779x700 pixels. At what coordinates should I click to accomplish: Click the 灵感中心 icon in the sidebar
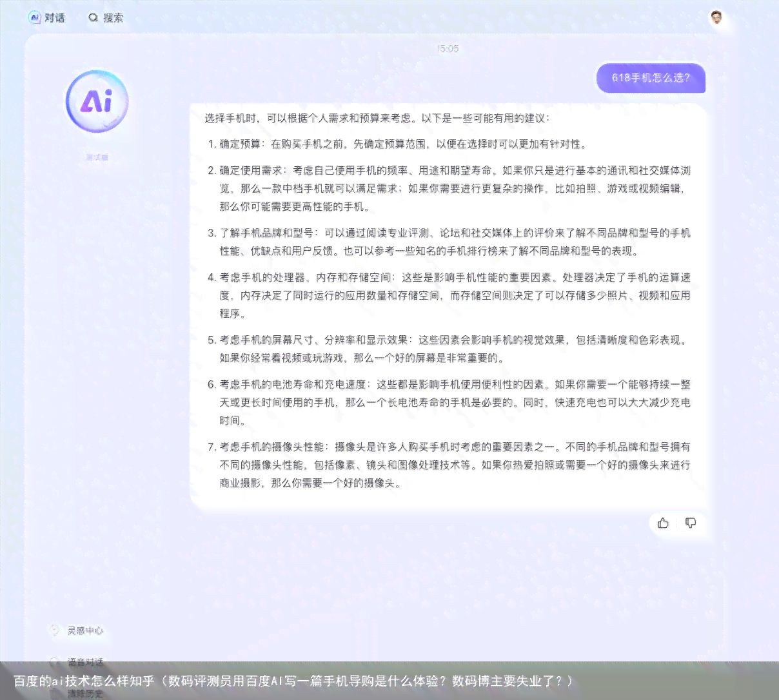(55, 630)
